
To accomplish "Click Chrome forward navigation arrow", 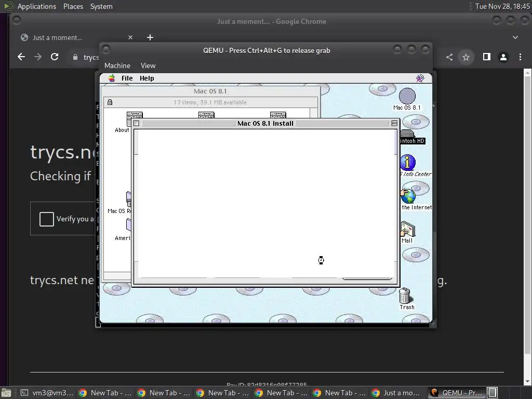I will click(38, 57).
